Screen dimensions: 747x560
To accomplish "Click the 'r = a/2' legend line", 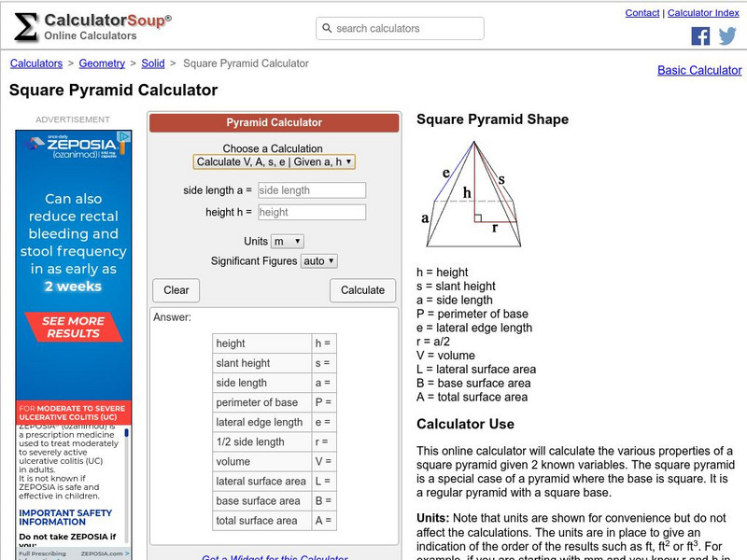I will click(x=433, y=342).
